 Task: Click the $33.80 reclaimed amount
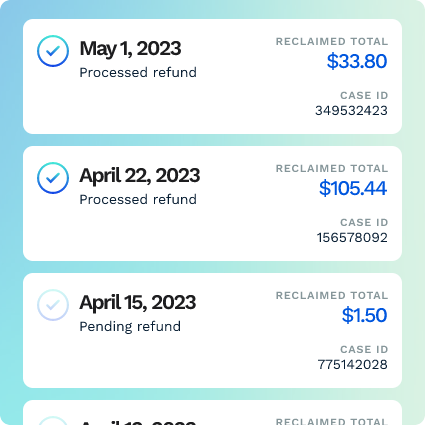(x=357, y=61)
